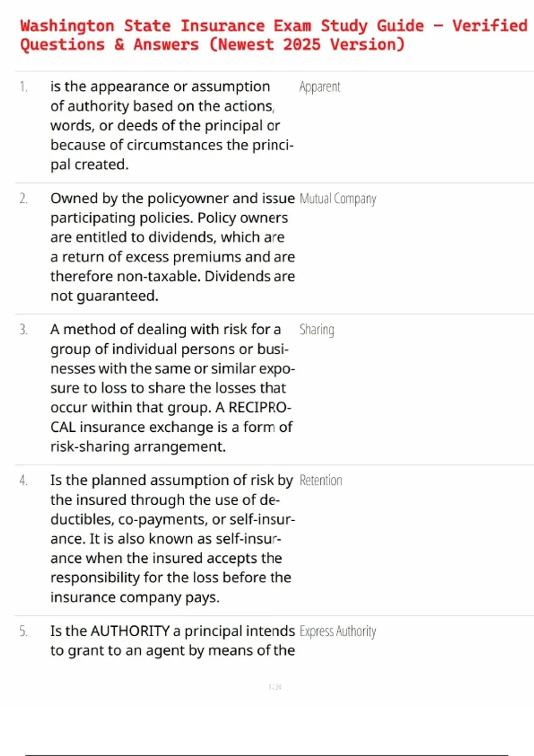Click the definition about appearance of authority
The image size is (534, 756).
pos(171,125)
